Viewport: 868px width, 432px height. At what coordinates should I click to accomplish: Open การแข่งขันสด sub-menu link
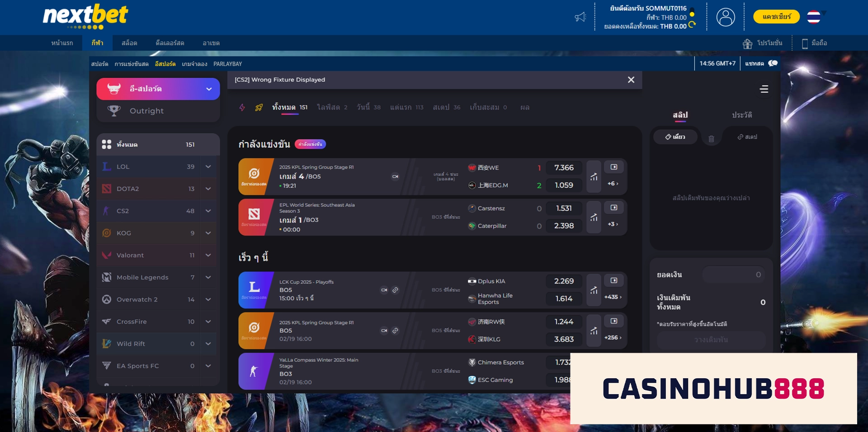coord(132,64)
